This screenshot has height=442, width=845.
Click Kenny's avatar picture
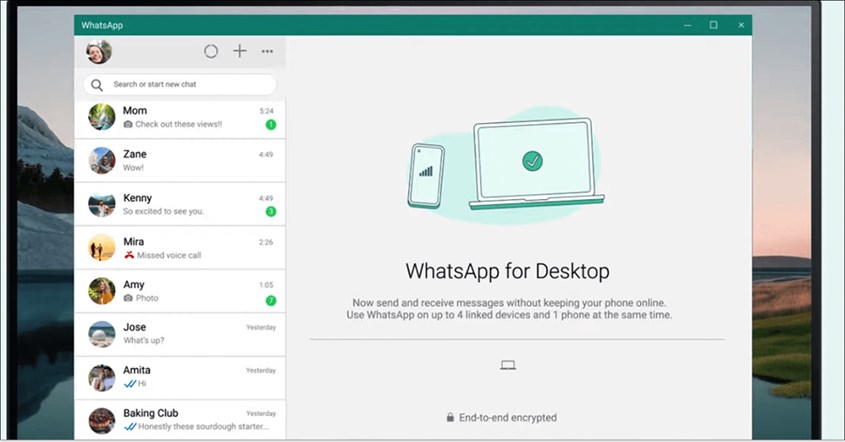(x=102, y=204)
